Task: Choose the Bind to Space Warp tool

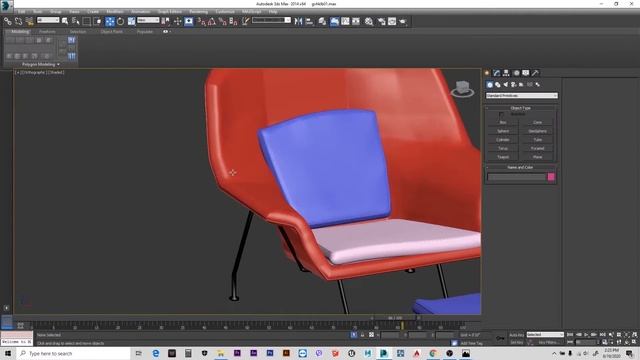Action: click(x=29, y=21)
